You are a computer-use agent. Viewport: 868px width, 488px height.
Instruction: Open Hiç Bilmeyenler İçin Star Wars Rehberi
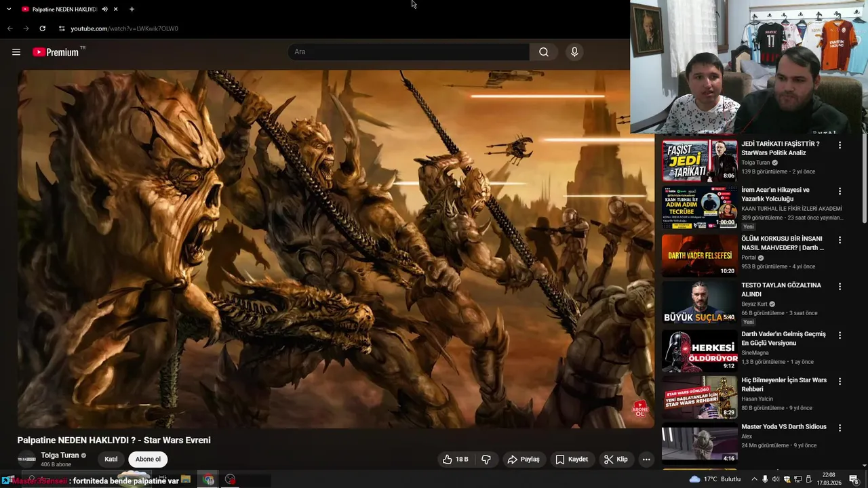(784, 385)
